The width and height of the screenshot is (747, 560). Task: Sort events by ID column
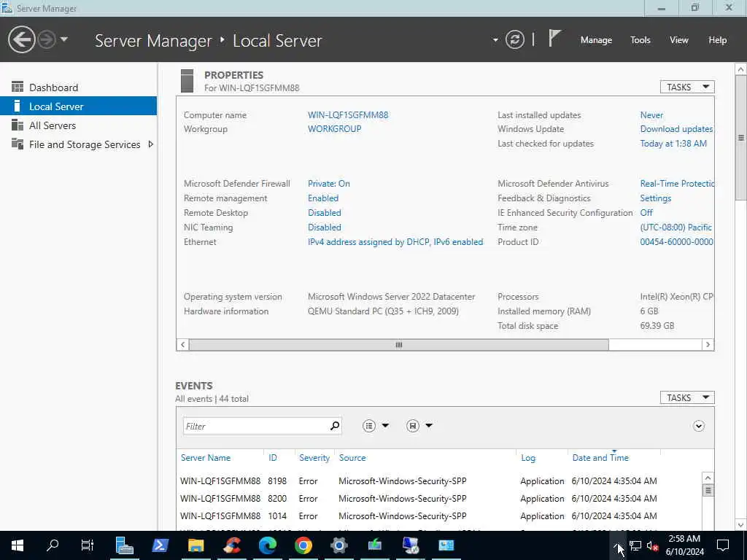coord(273,458)
